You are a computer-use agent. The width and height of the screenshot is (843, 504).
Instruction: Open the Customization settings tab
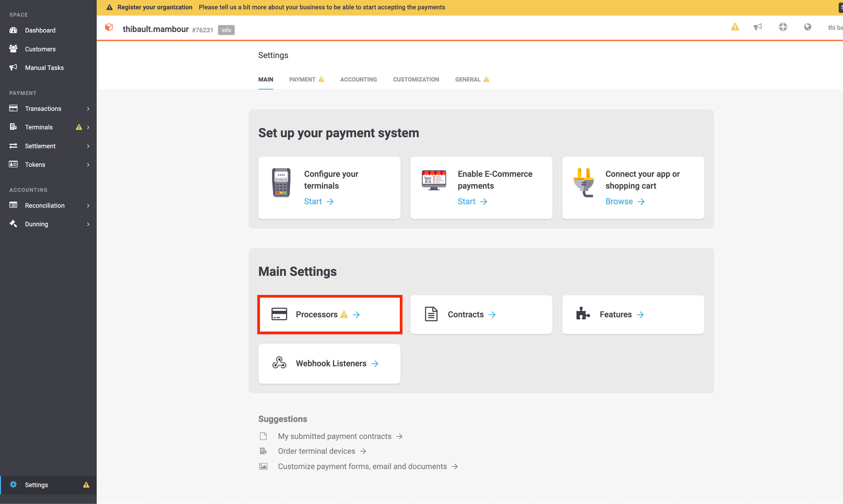click(416, 79)
